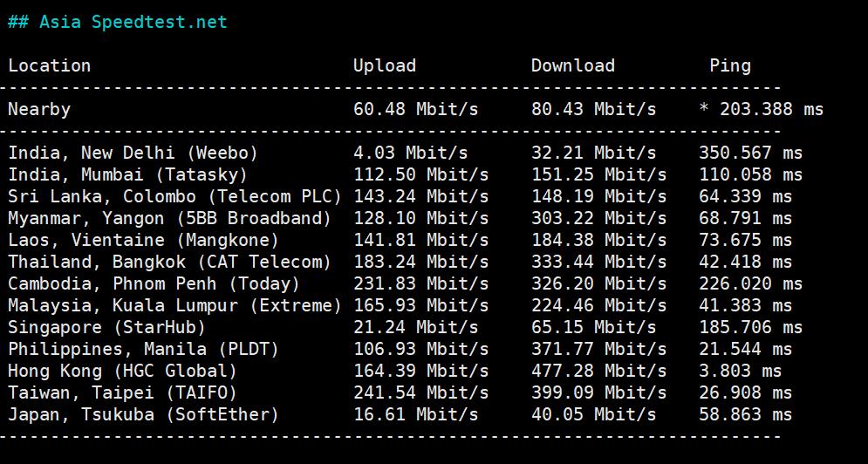
Task: Click Philippines, Manila (PLDT) location text
Action: 144,349
